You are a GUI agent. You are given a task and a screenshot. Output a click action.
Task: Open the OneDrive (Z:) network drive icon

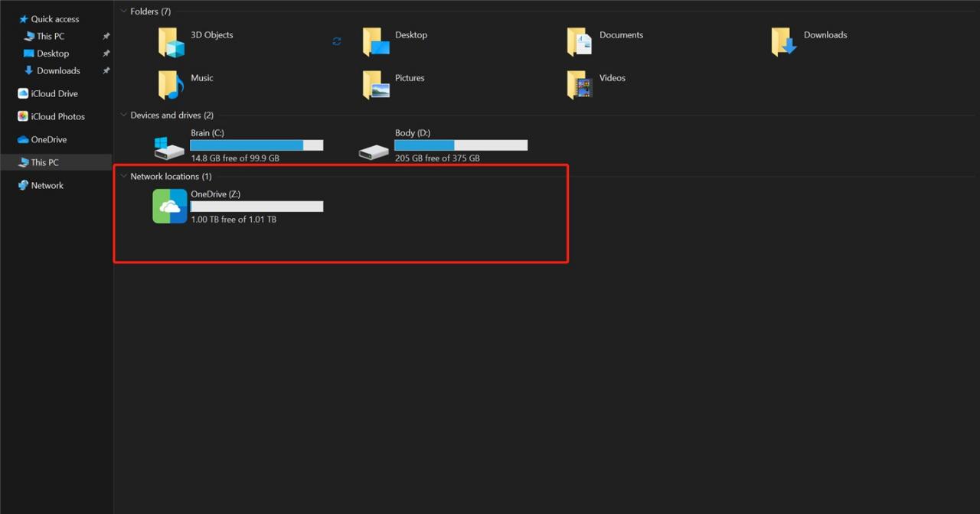pos(170,207)
